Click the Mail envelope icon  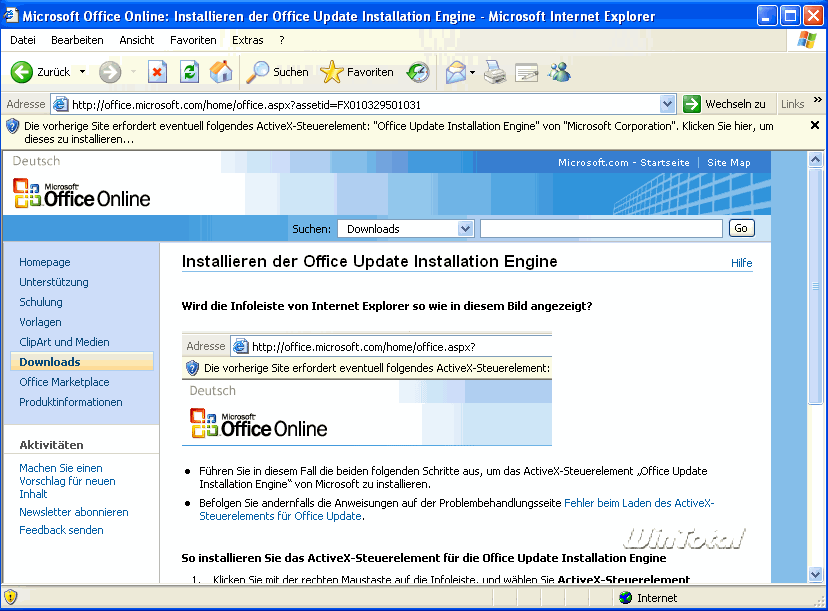pyautogui.click(x=456, y=72)
